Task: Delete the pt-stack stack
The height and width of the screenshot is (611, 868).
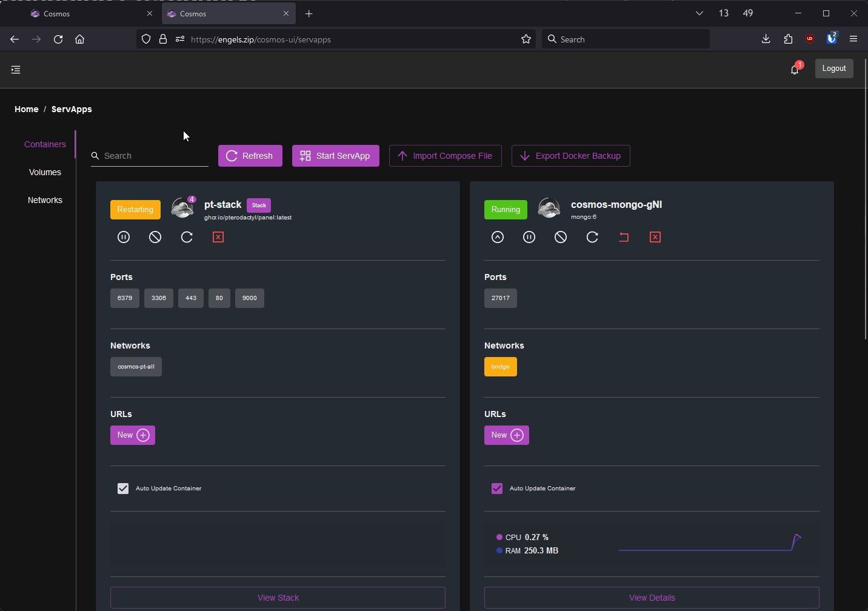Action: (x=218, y=237)
